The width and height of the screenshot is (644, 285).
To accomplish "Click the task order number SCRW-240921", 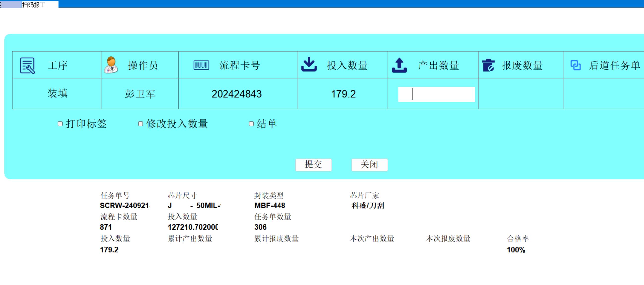I will tap(124, 205).
